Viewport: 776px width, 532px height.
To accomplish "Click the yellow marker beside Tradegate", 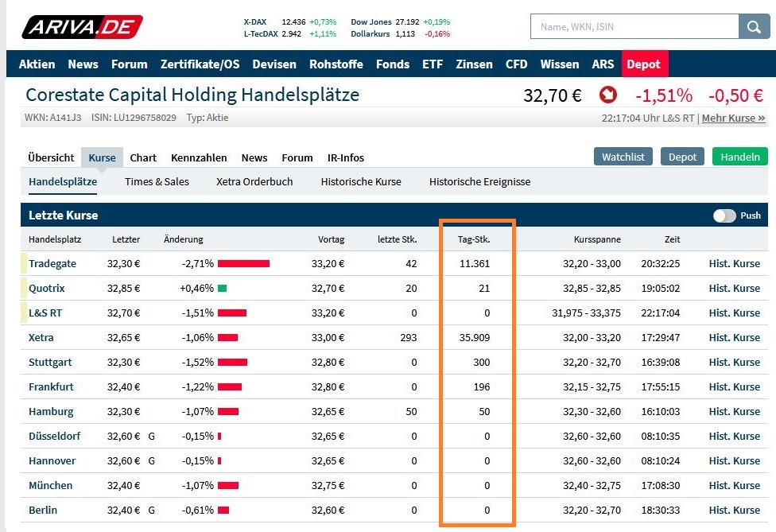I will click(23, 263).
